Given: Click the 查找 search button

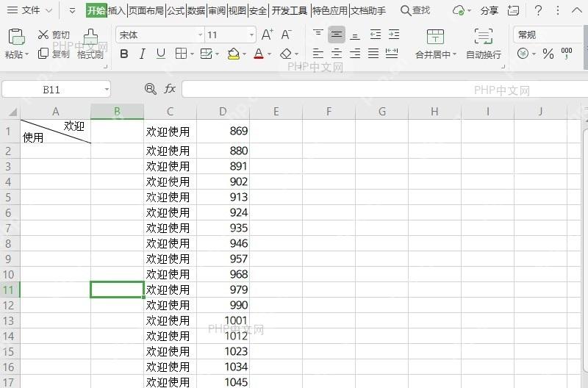Looking at the screenshot, I should click(415, 10).
